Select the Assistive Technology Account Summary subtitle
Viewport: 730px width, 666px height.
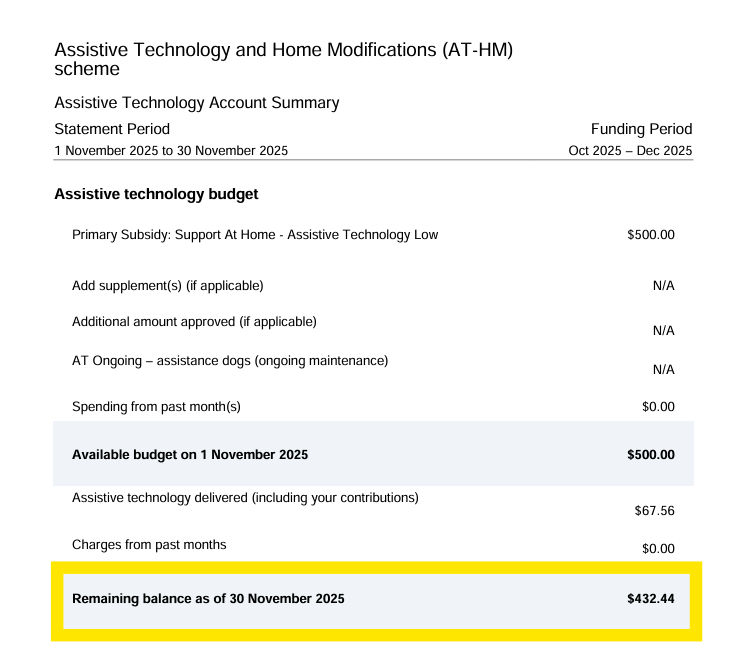196,103
